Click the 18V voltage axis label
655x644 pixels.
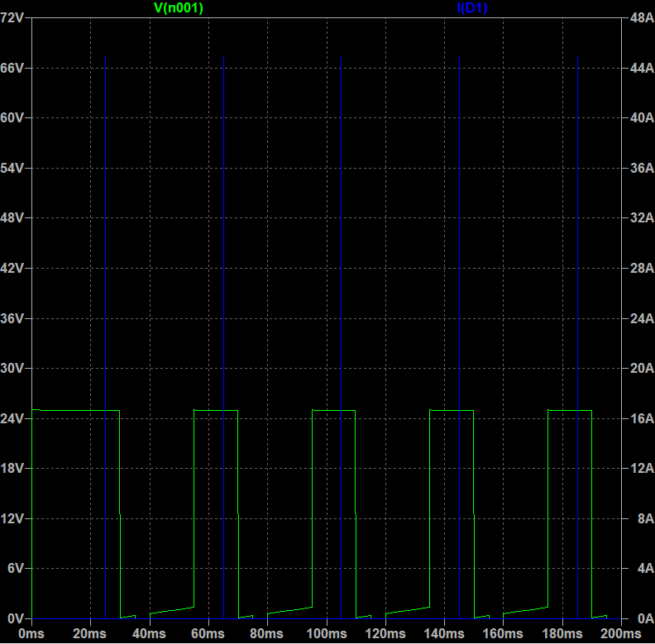click(x=12, y=468)
